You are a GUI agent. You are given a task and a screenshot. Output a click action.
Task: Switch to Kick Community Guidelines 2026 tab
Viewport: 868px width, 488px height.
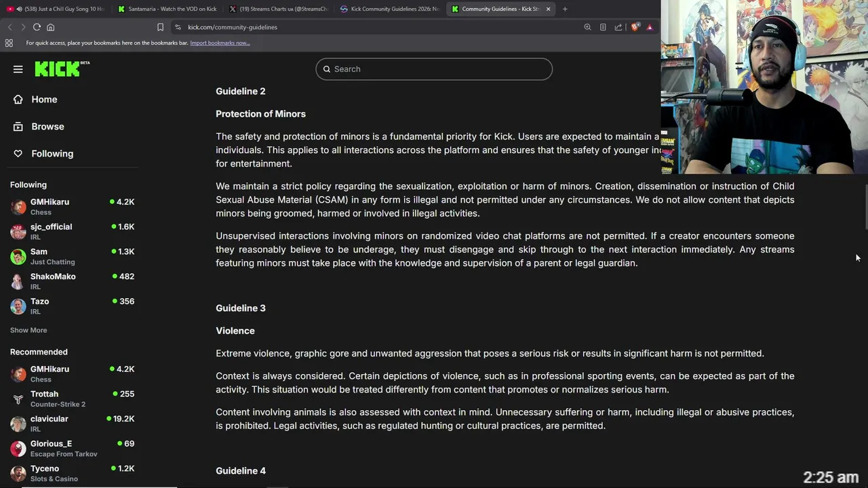coord(389,9)
